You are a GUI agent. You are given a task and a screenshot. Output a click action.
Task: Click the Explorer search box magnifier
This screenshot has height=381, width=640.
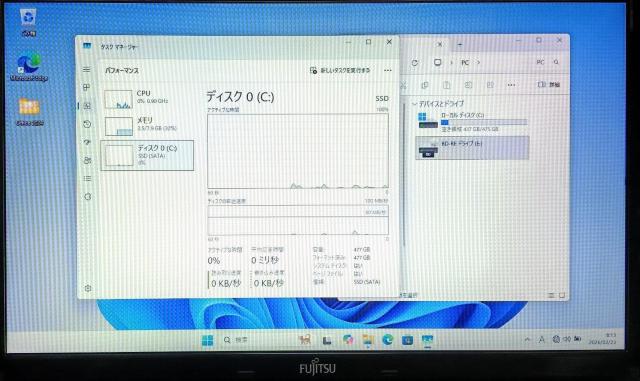coord(556,62)
